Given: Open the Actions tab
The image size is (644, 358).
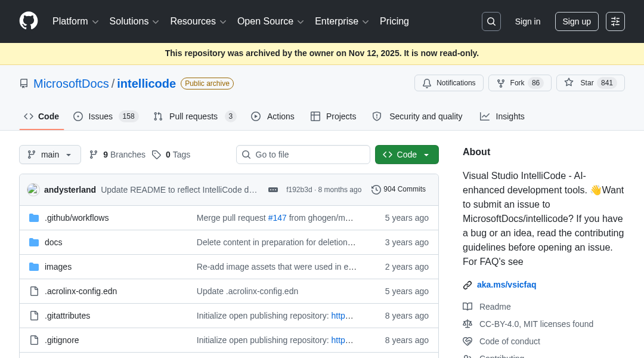Looking at the screenshot, I should (x=273, y=116).
